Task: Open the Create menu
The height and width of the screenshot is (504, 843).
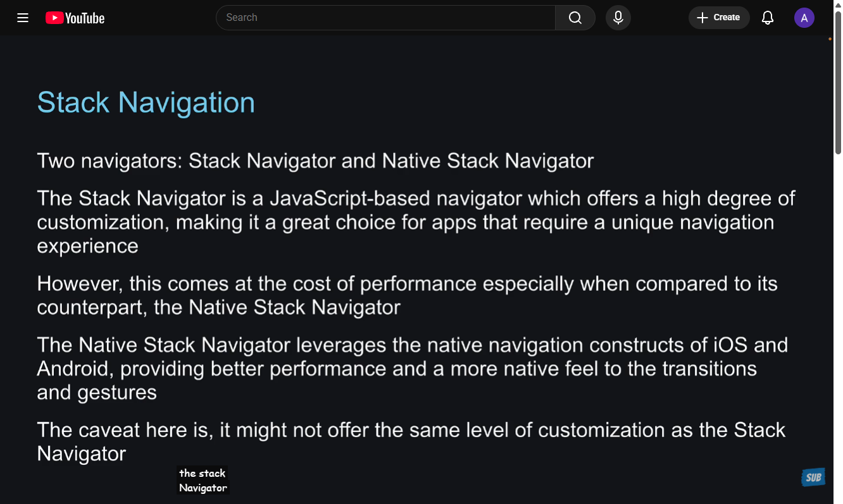Action: [x=719, y=18]
